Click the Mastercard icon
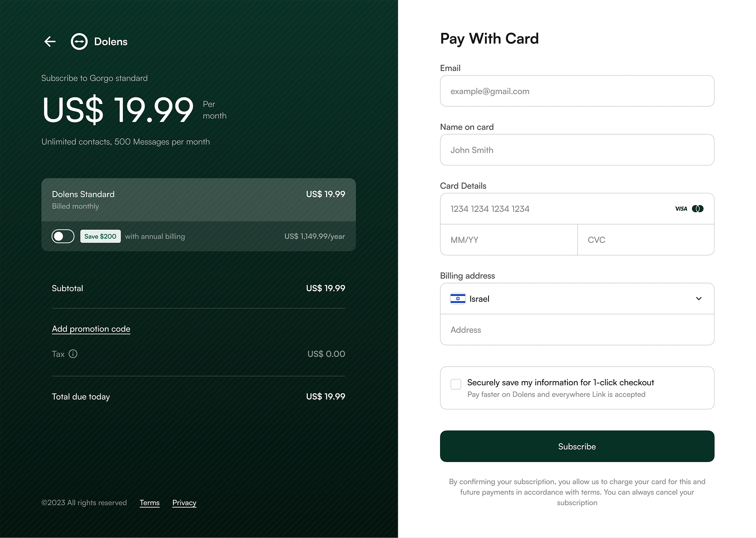This screenshot has height=538, width=756. 698,209
